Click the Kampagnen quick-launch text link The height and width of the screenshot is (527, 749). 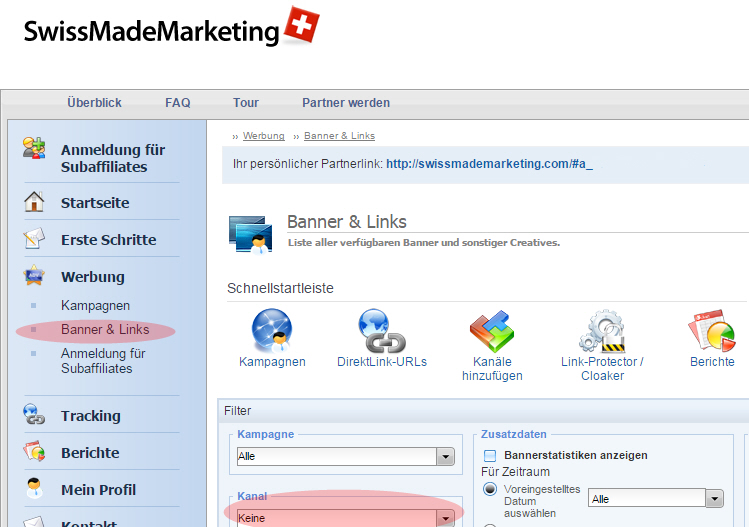pyautogui.click(x=272, y=362)
